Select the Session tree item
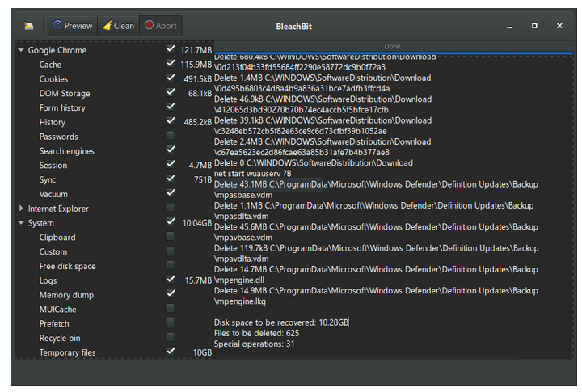This screenshot has width=582, height=392. pyautogui.click(x=53, y=165)
